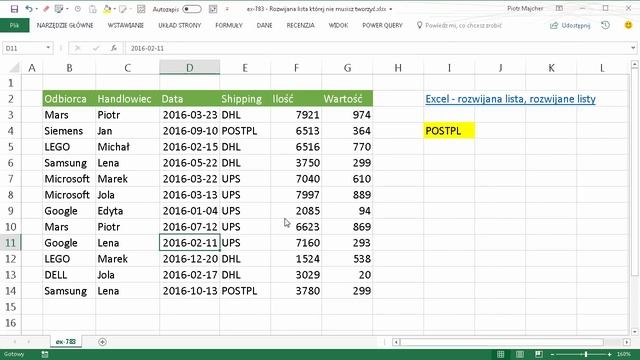
Task: Click the Undo arrow icon
Action: coord(29,9)
